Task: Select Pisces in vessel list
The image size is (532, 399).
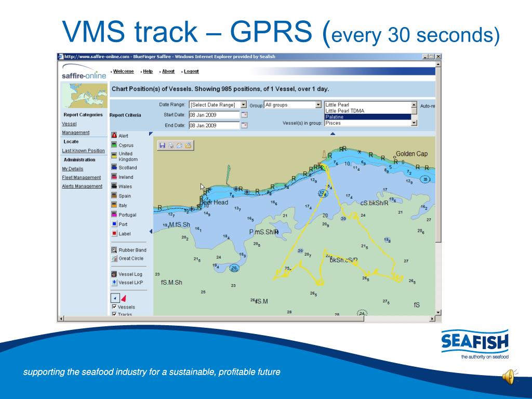Action: [x=368, y=123]
